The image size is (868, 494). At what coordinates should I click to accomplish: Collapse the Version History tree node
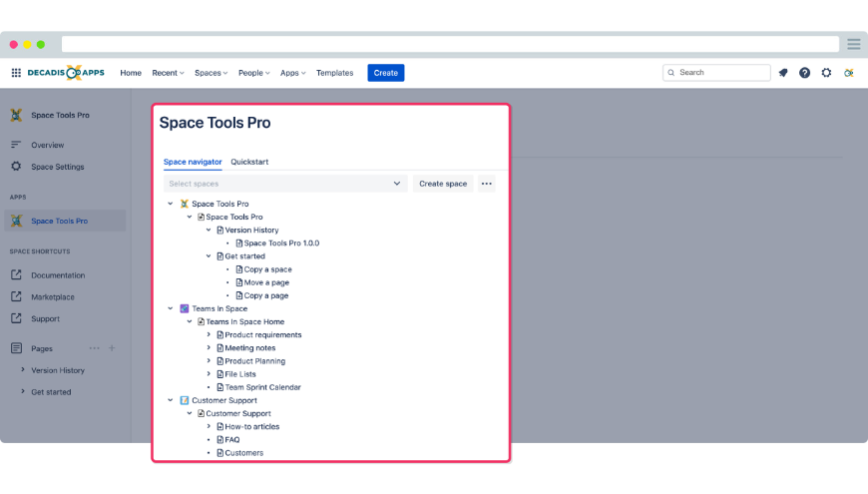pos(209,230)
